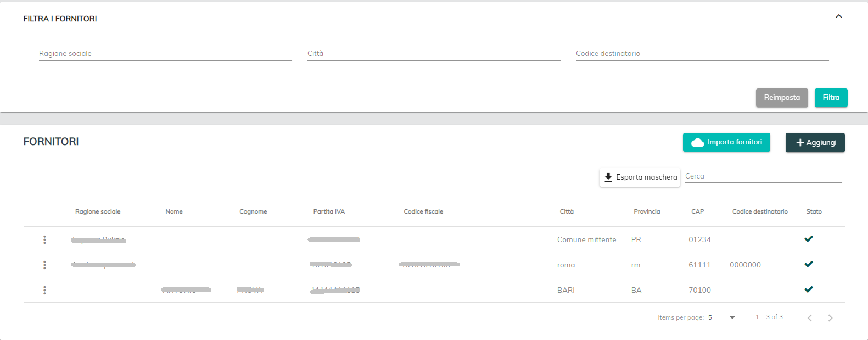The width and height of the screenshot is (868, 340).
Task: Click the Stato checkmark in the BARI row
Action: [x=808, y=289]
